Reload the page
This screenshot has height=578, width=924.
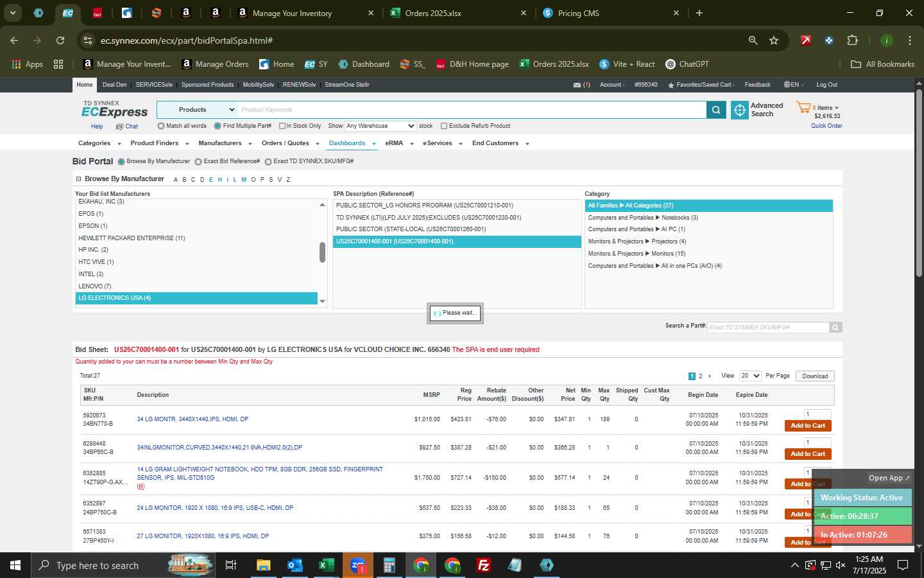[x=60, y=40]
